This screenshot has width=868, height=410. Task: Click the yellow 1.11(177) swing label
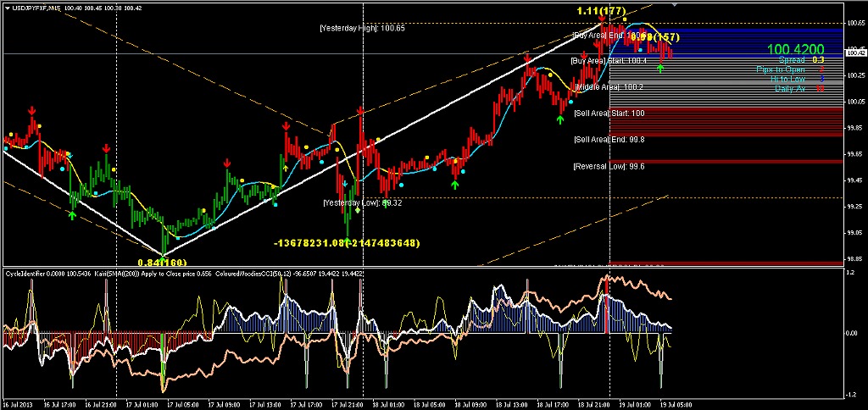[x=601, y=10]
